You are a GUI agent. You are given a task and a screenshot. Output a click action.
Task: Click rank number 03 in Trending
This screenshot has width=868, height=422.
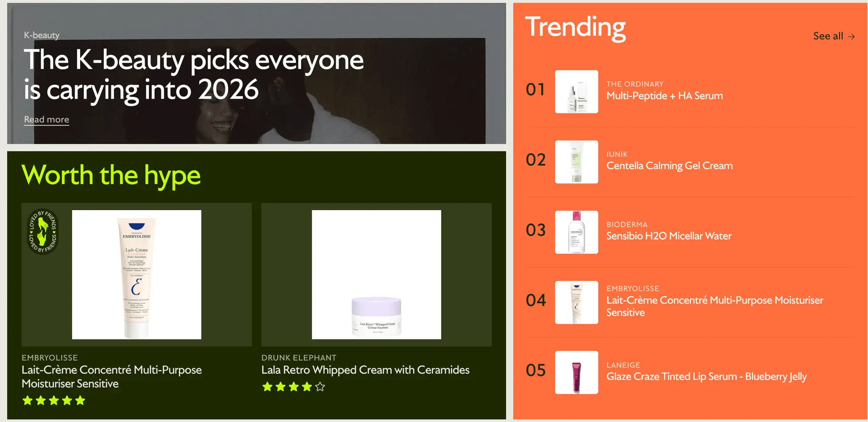click(x=536, y=230)
